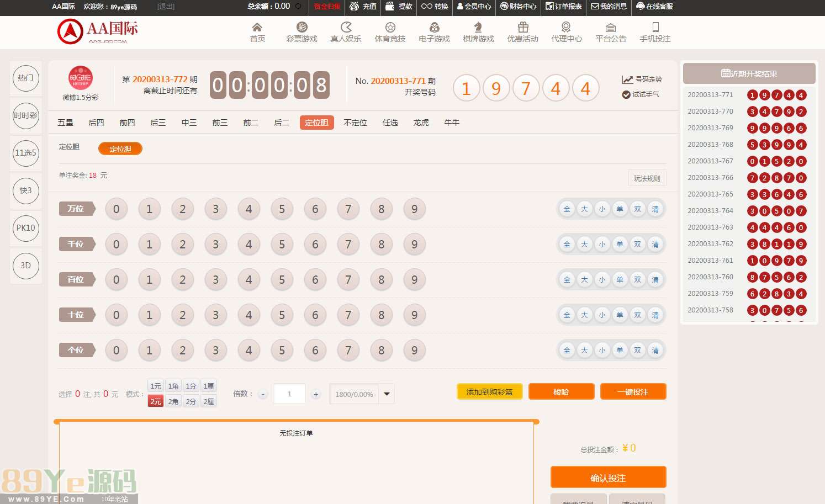Image resolution: width=825 pixels, height=504 pixels.
Task: Select number 0 in 十位 row
Action: [x=116, y=315]
